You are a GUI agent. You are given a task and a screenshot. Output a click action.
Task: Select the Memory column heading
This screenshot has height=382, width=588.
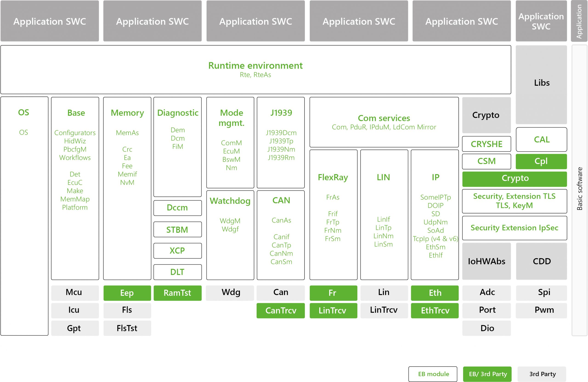(x=127, y=113)
